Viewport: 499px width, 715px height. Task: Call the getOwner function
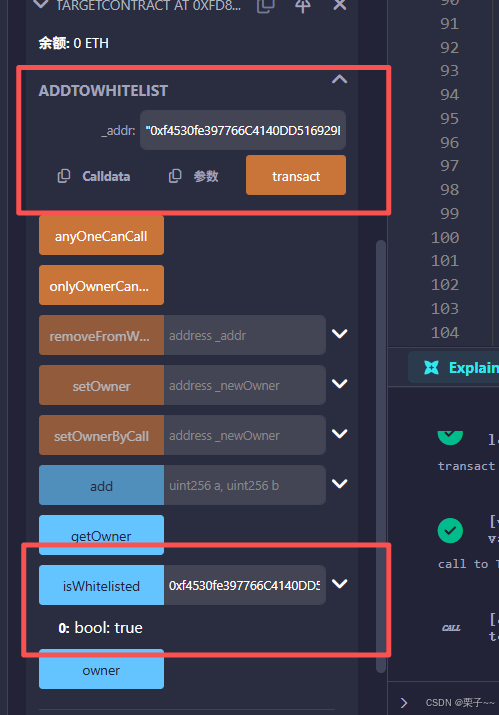click(x=101, y=535)
